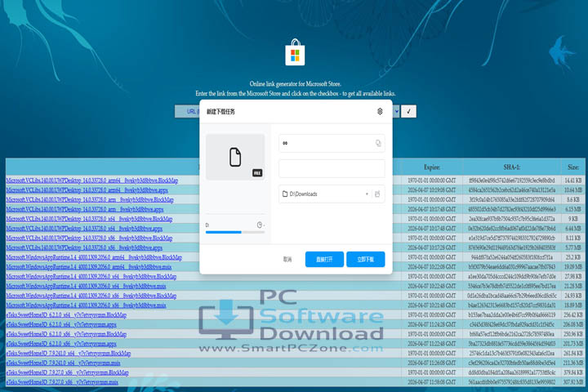Open VCLibs 14.0.33728.0 arm BlockMap link
Screen dimensions: 588x392
(90, 199)
